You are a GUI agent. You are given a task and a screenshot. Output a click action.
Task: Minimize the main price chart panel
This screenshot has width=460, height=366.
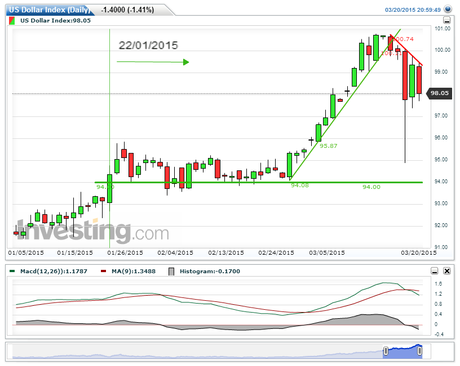(447, 20)
